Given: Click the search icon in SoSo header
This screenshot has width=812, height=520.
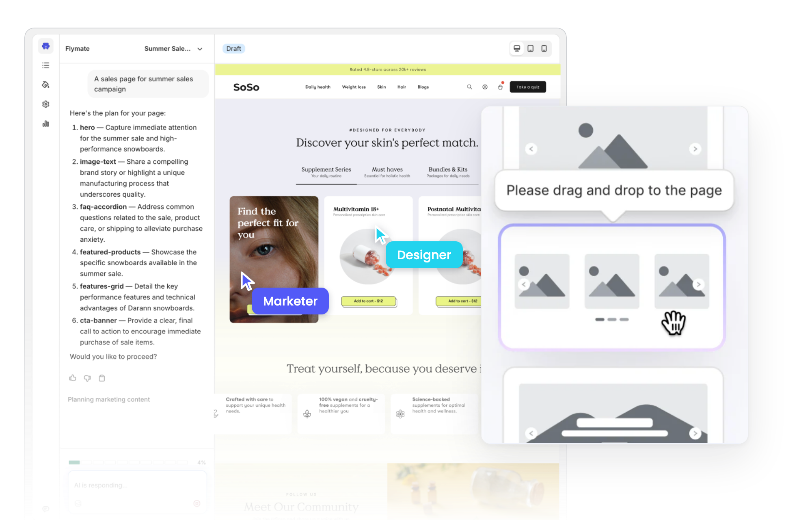Looking at the screenshot, I should pyautogui.click(x=469, y=87).
